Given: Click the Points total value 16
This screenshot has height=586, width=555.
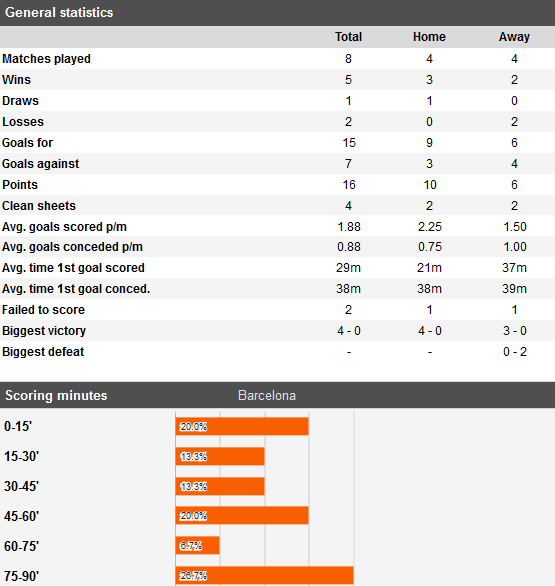Looking at the screenshot, I should pos(349,185).
